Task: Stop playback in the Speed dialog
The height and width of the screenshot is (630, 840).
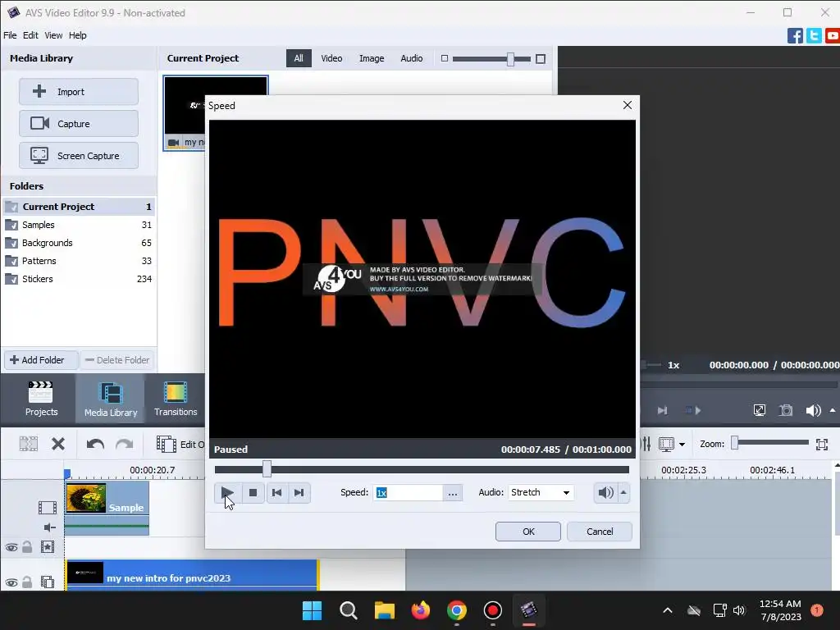Action: pos(253,492)
